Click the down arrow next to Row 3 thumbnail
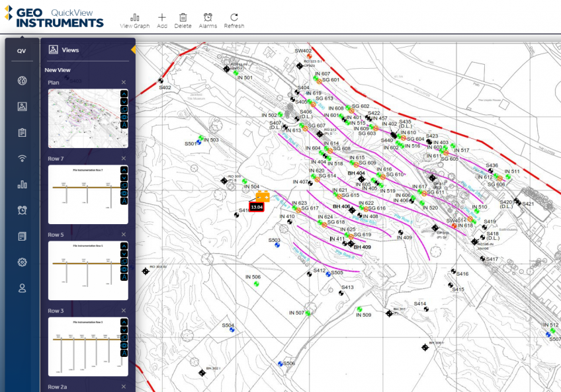The width and height of the screenshot is (561, 392). pyautogui.click(x=124, y=330)
